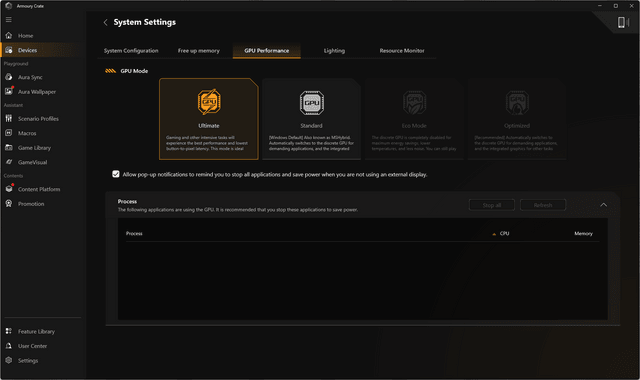Click the System Settings title
The width and height of the screenshot is (640, 380).
pyautogui.click(x=144, y=22)
